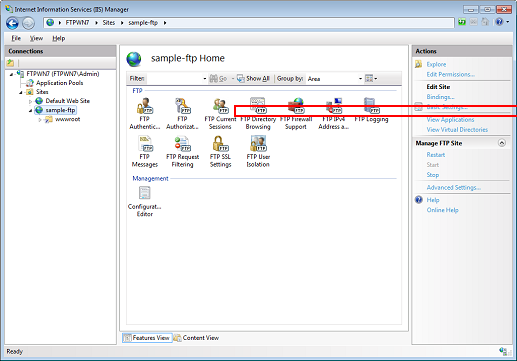
Task: Expand the Default Web Site node
Action: click(30, 101)
